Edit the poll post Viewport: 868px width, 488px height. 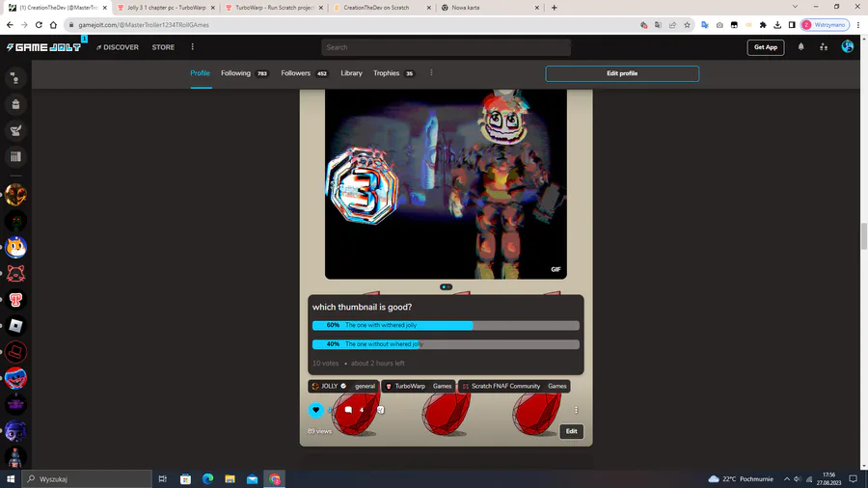click(x=571, y=431)
